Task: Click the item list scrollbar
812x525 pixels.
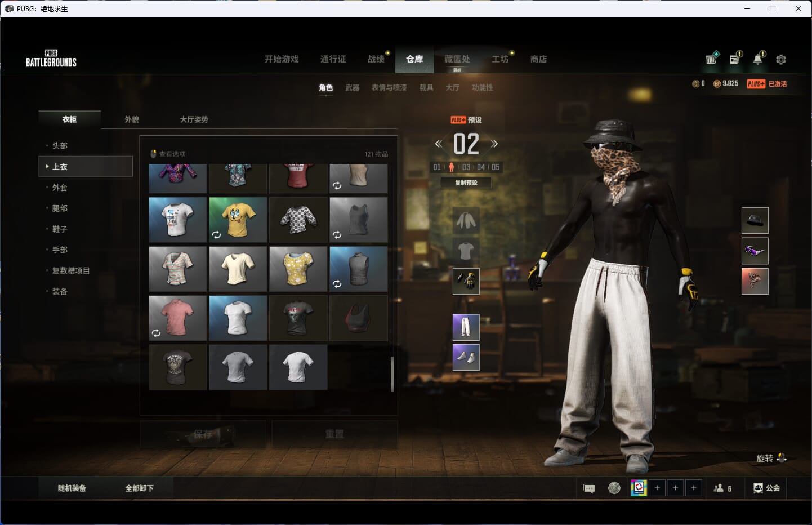Action: [392, 374]
